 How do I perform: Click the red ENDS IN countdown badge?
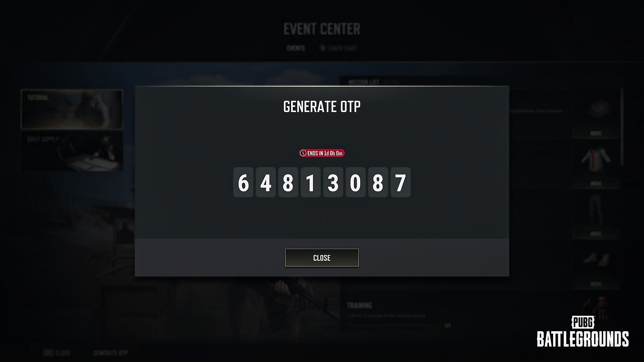tap(322, 153)
